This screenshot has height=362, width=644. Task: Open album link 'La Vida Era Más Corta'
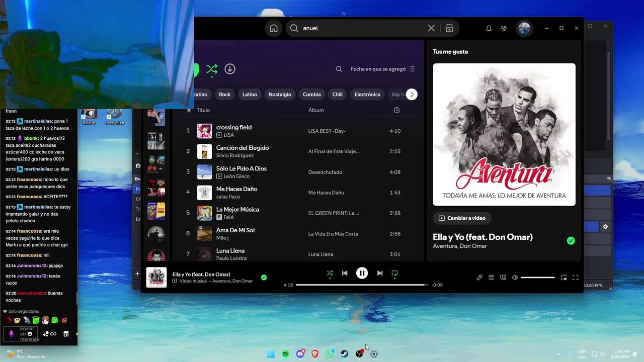click(333, 234)
